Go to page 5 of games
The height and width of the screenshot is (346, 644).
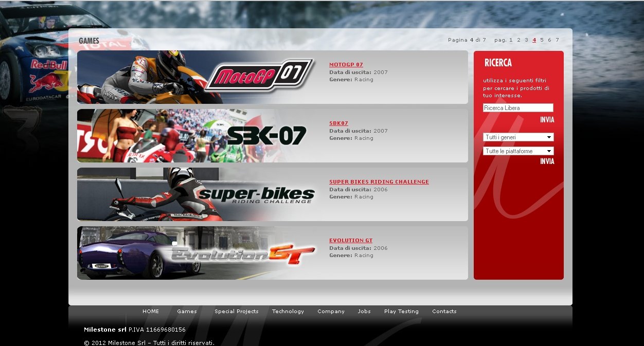(542, 40)
